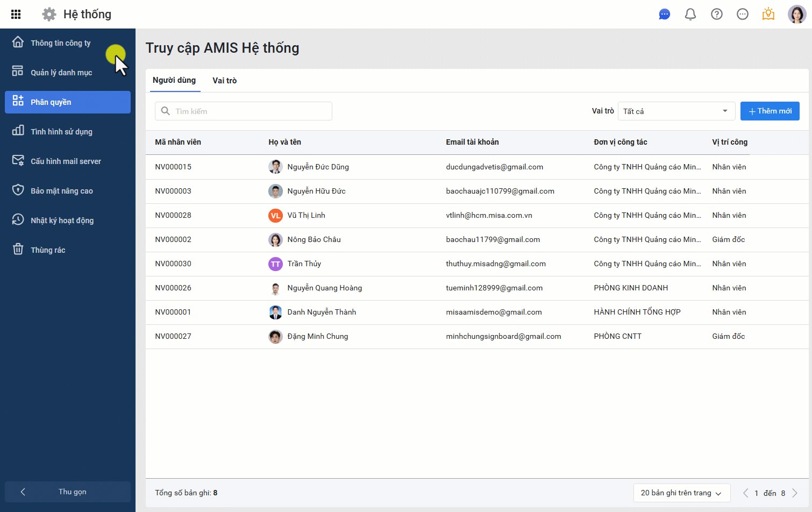Click email misaamisdemo@gmail.com
Image resolution: width=812 pixels, height=512 pixels.
(494, 312)
